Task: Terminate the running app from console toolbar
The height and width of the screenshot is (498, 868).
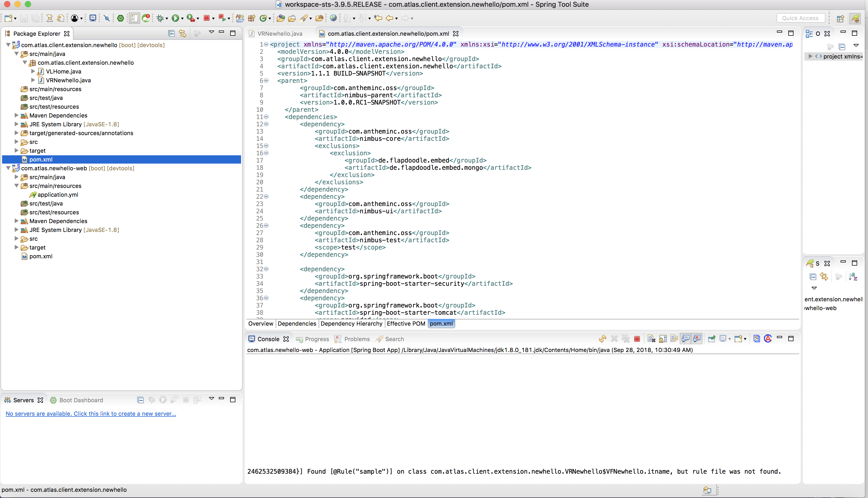Action: tap(637, 339)
